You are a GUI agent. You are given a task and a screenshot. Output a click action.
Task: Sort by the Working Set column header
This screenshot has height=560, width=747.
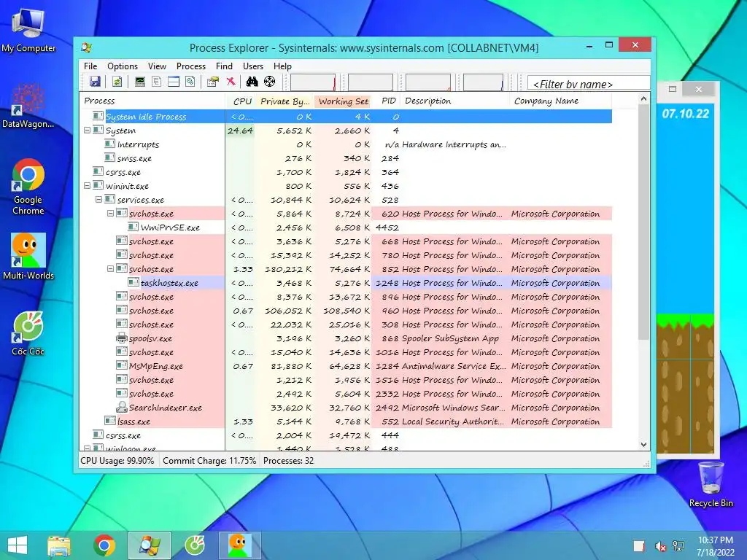pos(343,101)
